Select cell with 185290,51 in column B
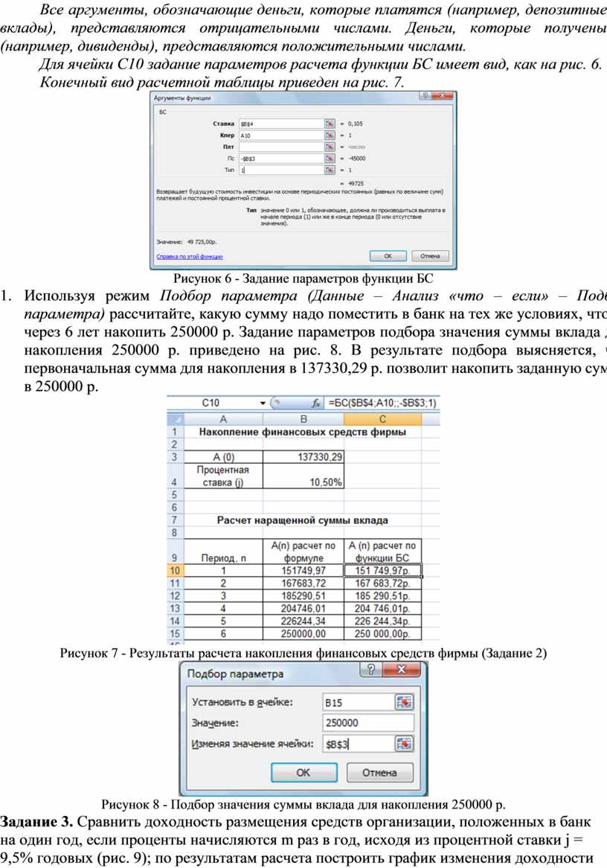The height and width of the screenshot is (868, 607). coord(303,596)
